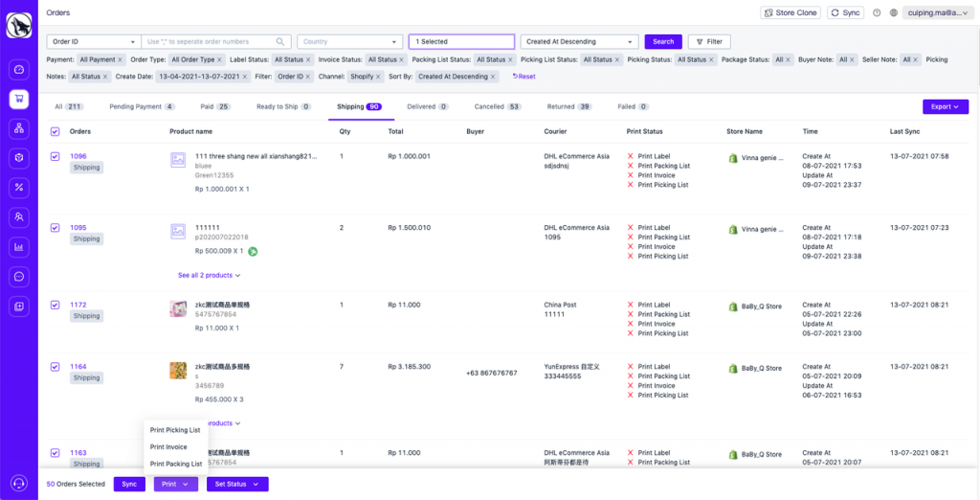Click the purple Search button
Screen dimensions: 980x500
pos(663,42)
